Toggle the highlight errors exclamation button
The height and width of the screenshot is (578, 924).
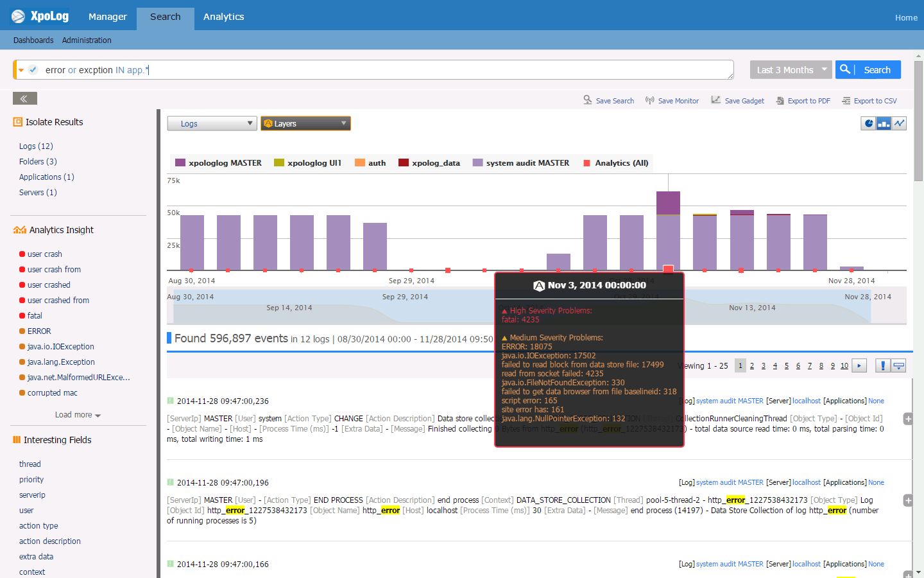[882, 365]
